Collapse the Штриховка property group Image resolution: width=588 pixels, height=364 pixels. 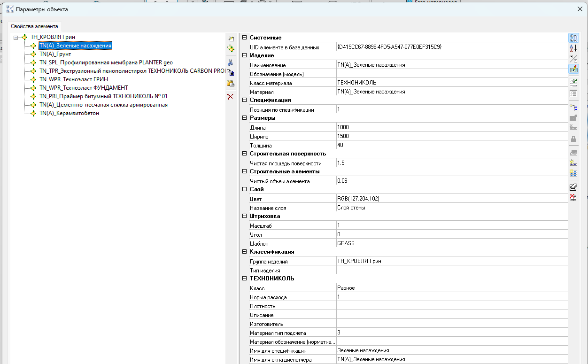(x=244, y=216)
